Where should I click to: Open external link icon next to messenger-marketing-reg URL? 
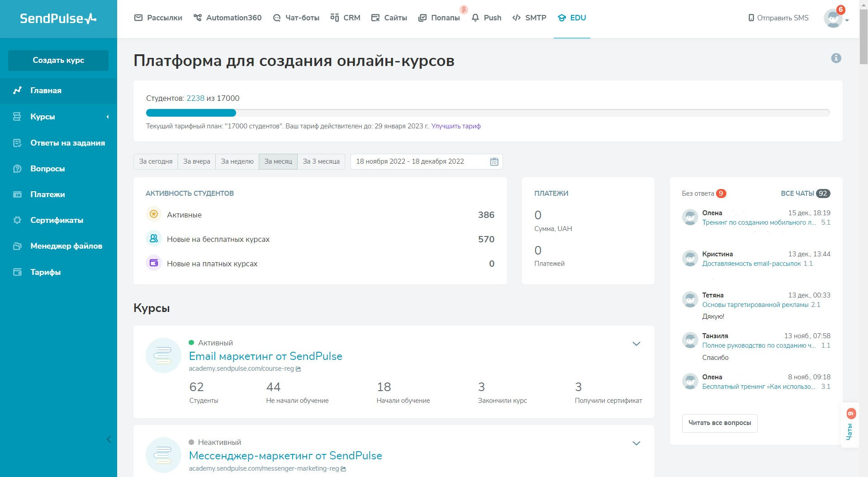343,469
